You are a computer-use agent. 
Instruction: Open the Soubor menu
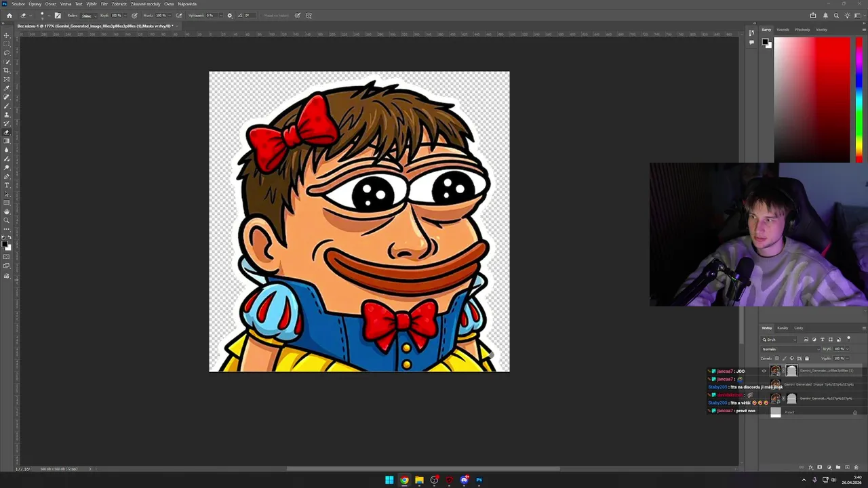click(x=18, y=3)
